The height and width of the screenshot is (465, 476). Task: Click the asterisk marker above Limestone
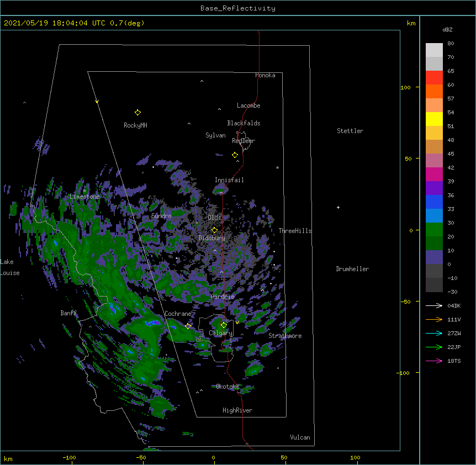click(x=84, y=191)
